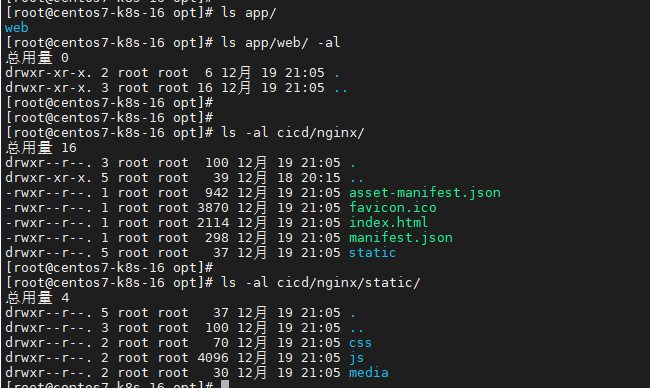Click the permissions of asset-manifest.json row
Image resolution: width=650 pixels, height=388 pixels.
pos(48,193)
